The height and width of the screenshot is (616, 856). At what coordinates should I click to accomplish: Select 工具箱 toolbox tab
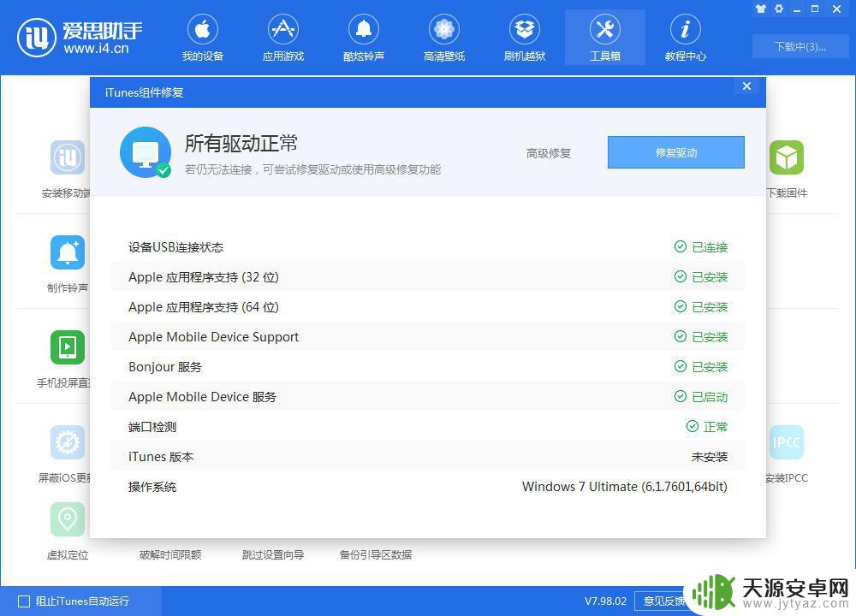(x=605, y=37)
